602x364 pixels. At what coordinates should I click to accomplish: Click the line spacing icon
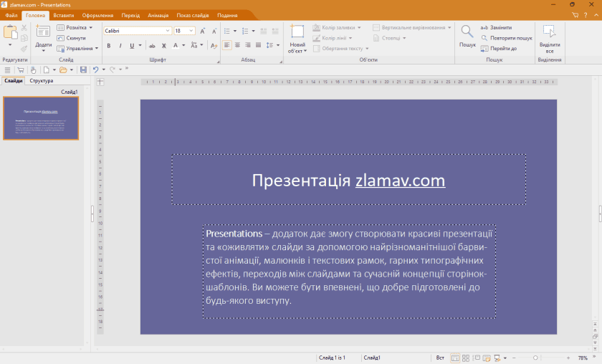point(270,45)
